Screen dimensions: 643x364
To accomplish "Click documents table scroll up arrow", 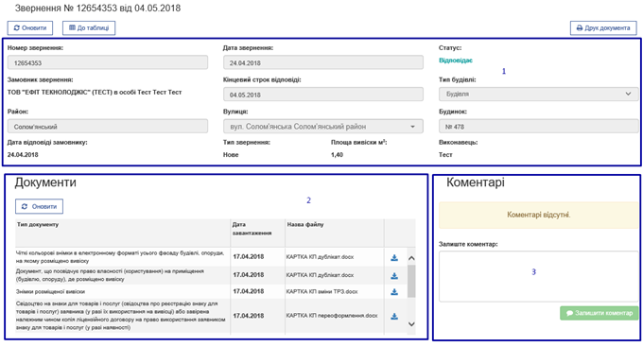I will 411,258.
